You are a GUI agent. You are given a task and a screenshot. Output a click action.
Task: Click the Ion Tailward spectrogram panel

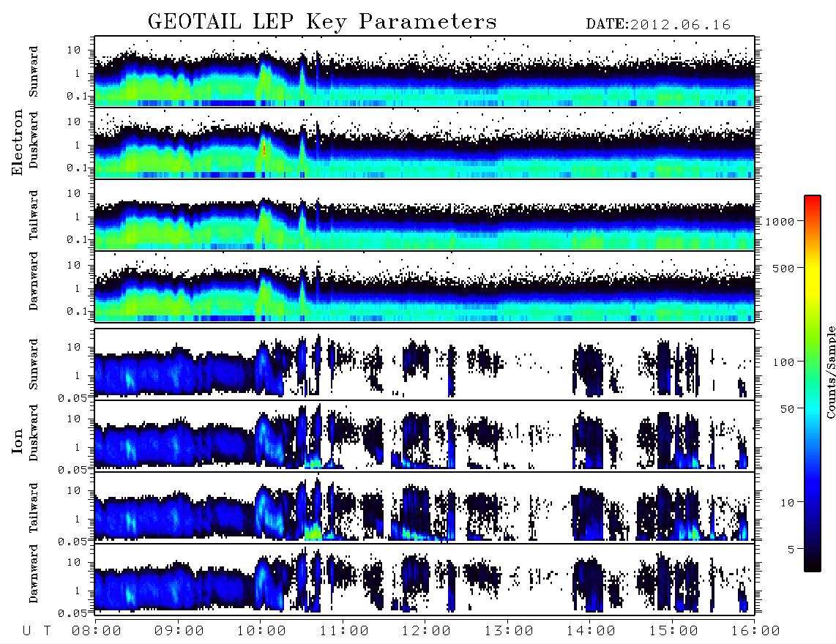(425, 508)
